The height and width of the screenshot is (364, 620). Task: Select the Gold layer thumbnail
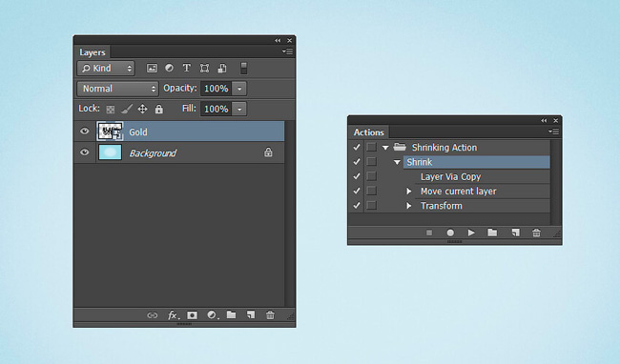pos(110,131)
